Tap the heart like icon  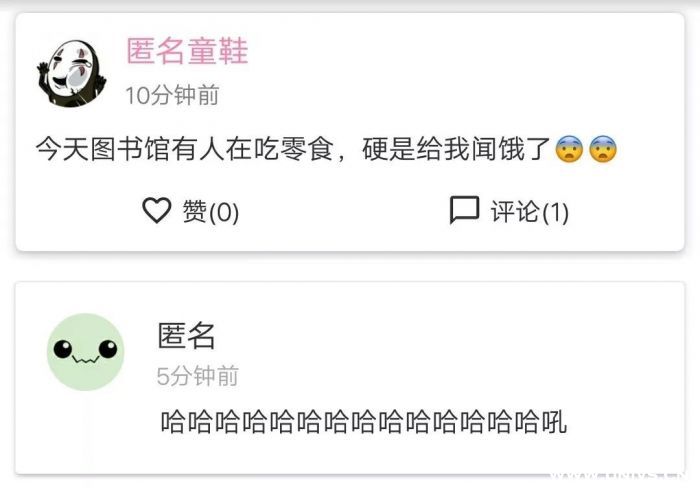tap(157, 210)
